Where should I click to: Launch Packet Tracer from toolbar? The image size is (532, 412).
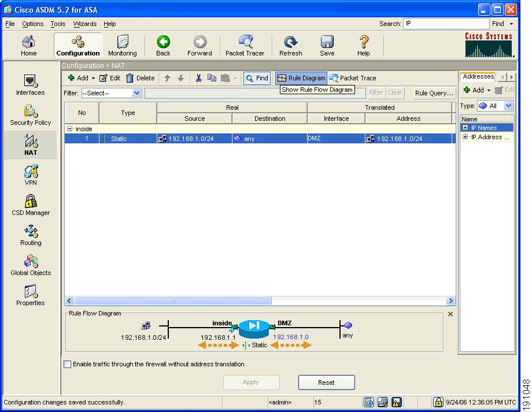[245, 46]
